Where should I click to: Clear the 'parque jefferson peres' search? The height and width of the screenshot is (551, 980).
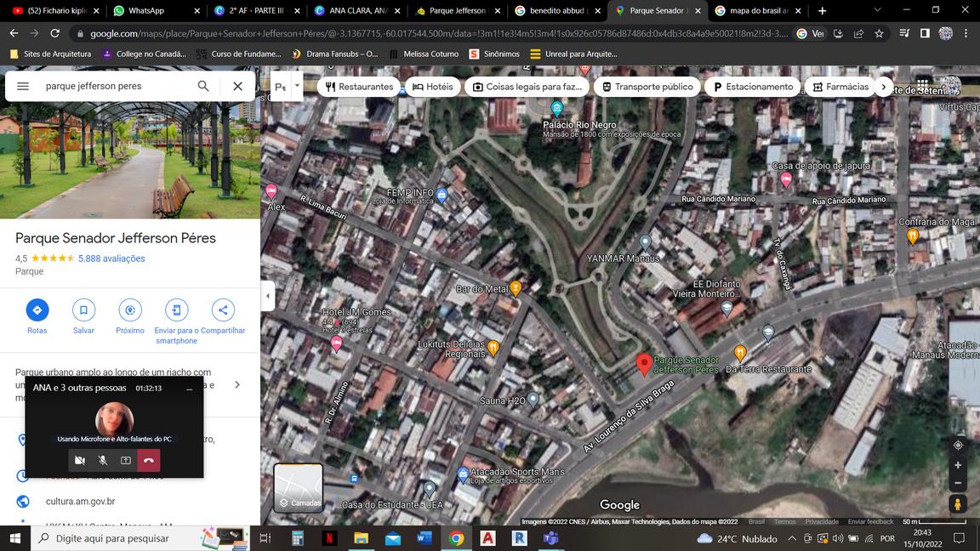click(x=237, y=86)
